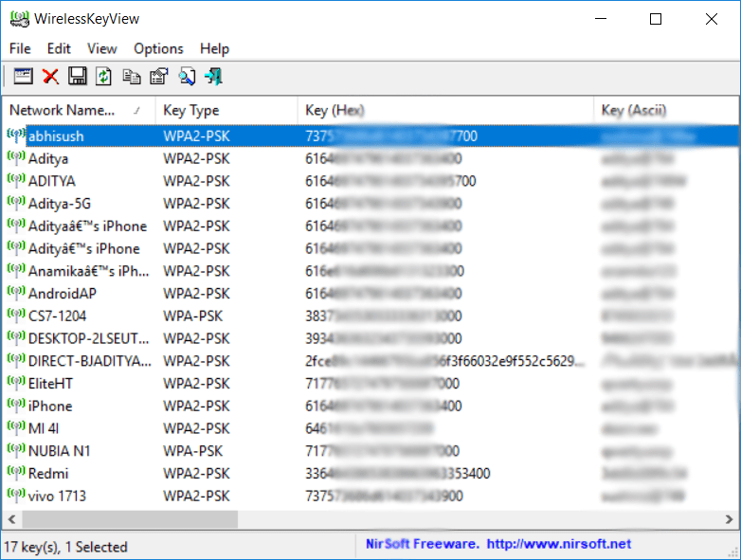The width and height of the screenshot is (741, 560).
Task: Click the horizontal scrollbar right arrow
Action: (x=729, y=519)
